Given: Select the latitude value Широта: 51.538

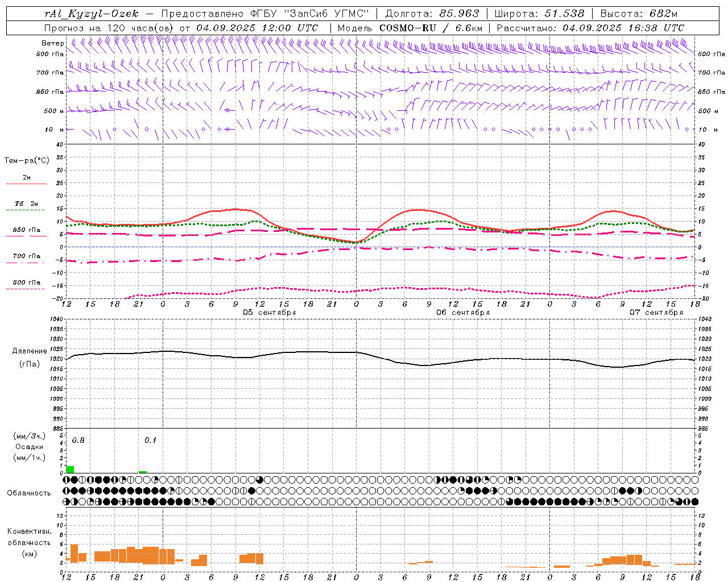Looking at the screenshot, I should [x=539, y=14].
